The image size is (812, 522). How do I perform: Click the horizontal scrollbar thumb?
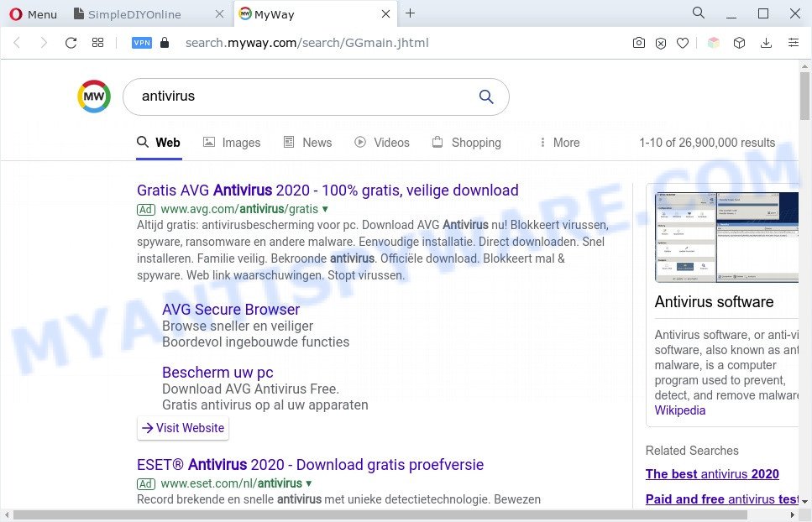coord(380,515)
